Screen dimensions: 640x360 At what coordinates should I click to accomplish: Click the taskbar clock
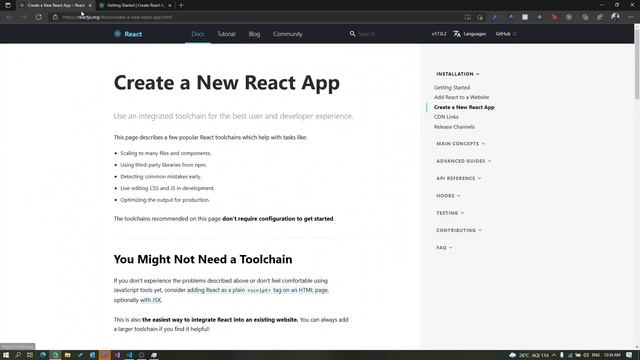(x=612, y=355)
